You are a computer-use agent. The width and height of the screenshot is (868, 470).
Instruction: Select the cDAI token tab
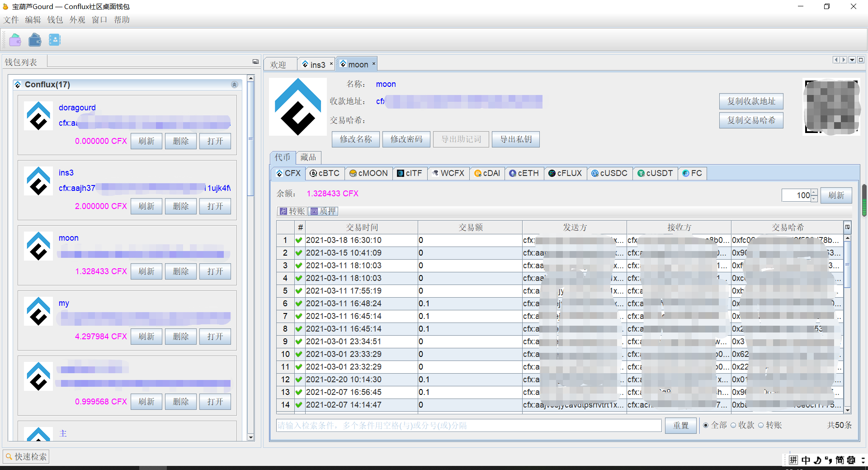[x=487, y=173]
